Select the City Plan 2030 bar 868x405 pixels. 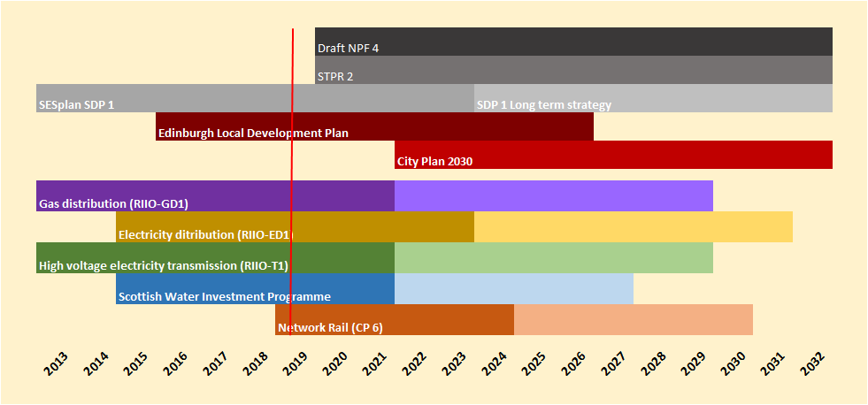click(x=613, y=155)
